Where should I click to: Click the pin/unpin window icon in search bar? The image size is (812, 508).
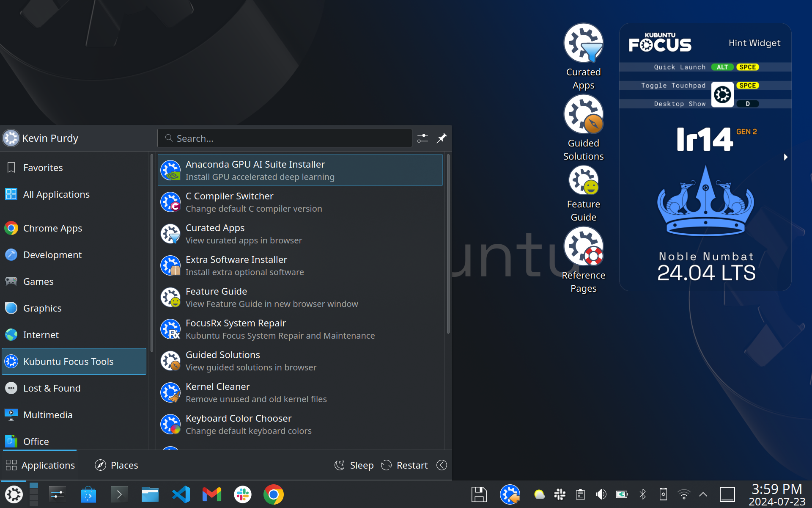point(442,138)
